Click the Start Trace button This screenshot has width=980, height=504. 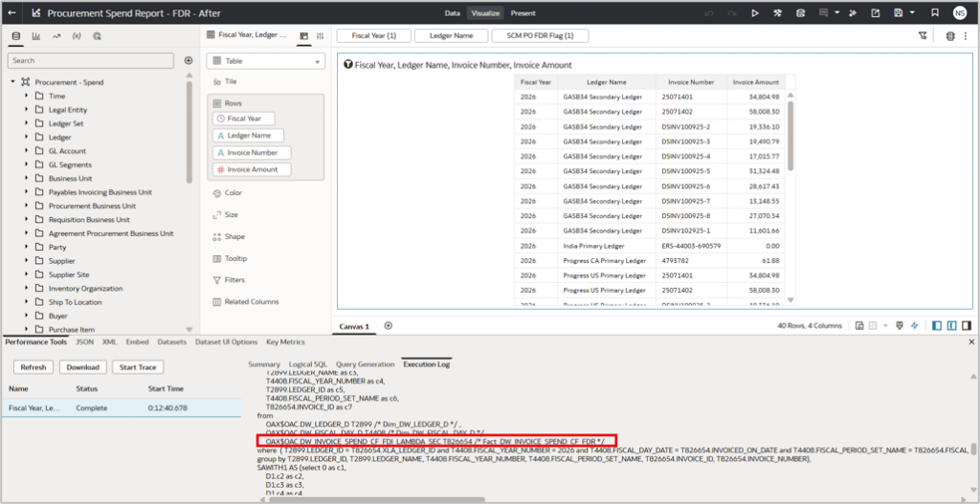pyautogui.click(x=138, y=367)
